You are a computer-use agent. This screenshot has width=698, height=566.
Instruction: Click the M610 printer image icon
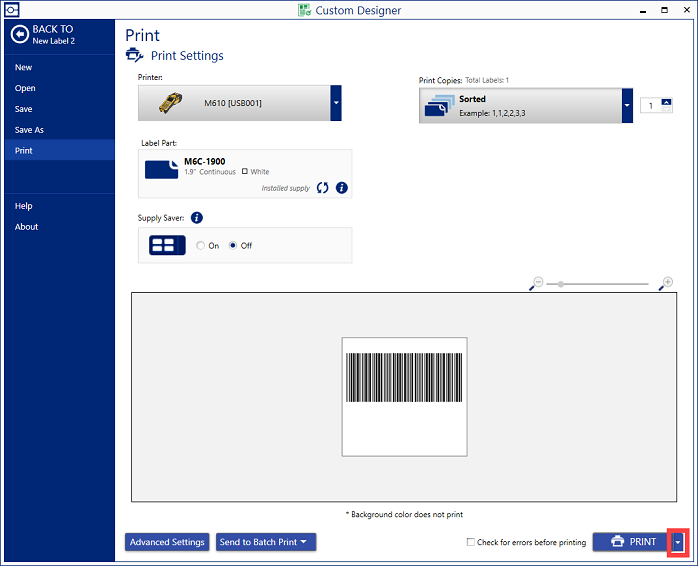170,103
